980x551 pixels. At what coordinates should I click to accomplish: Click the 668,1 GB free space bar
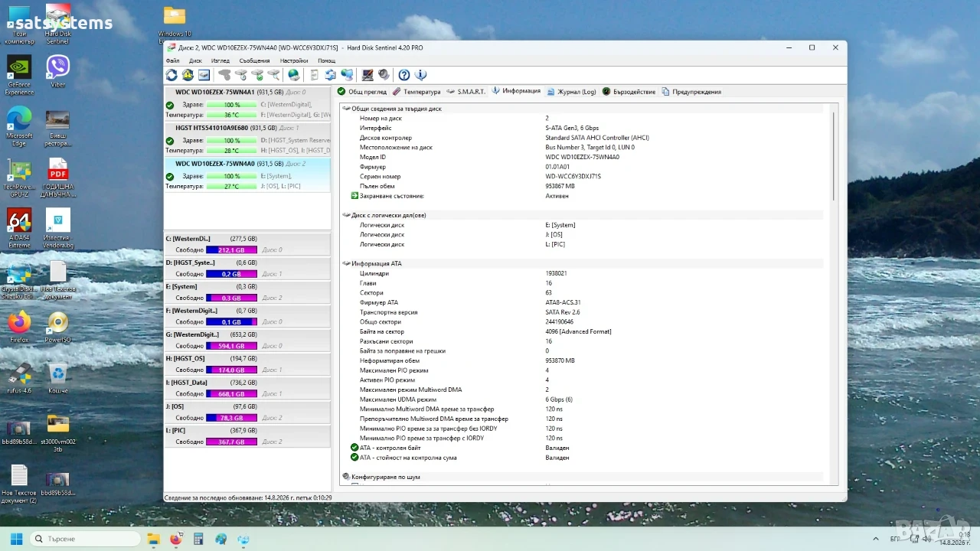click(231, 394)
